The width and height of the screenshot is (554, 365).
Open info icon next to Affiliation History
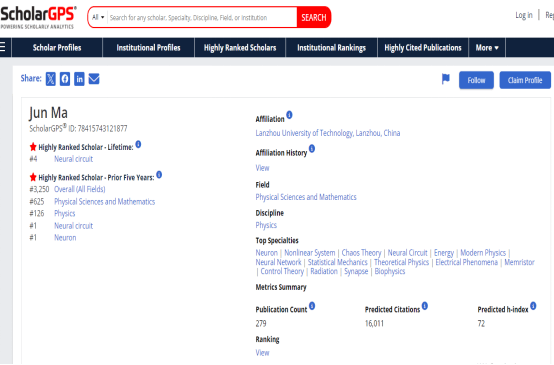tap(312, 148)
